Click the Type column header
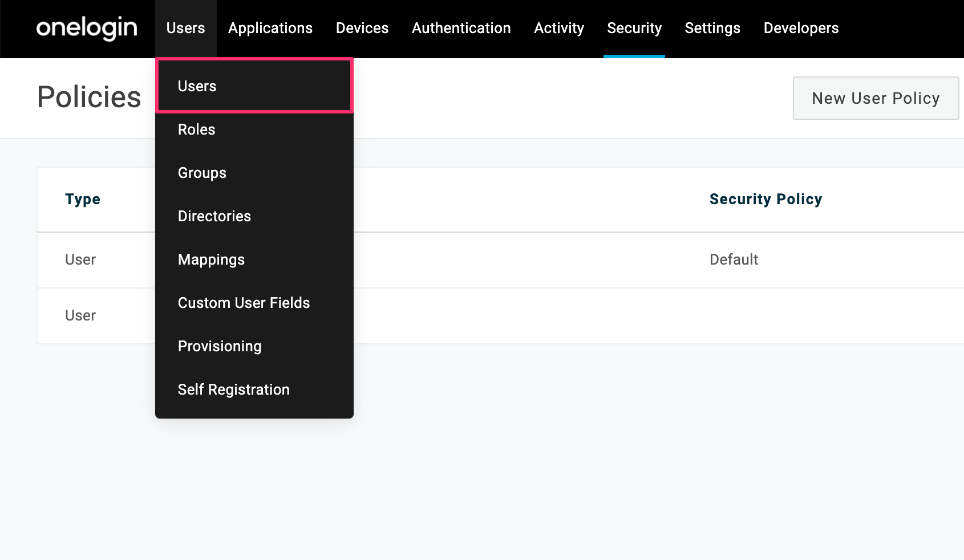This screenshot has width=964, height=560. click(x=83, y=199)
